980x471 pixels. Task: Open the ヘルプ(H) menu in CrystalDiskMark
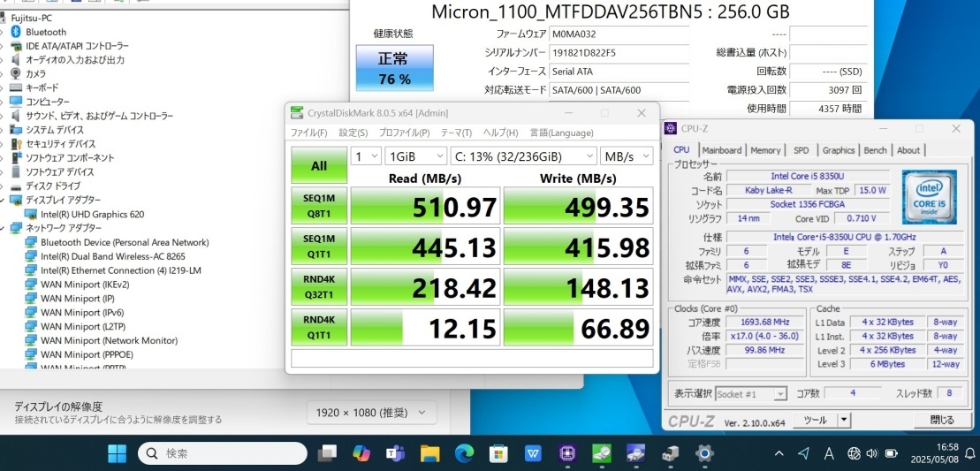coord(501,133)
